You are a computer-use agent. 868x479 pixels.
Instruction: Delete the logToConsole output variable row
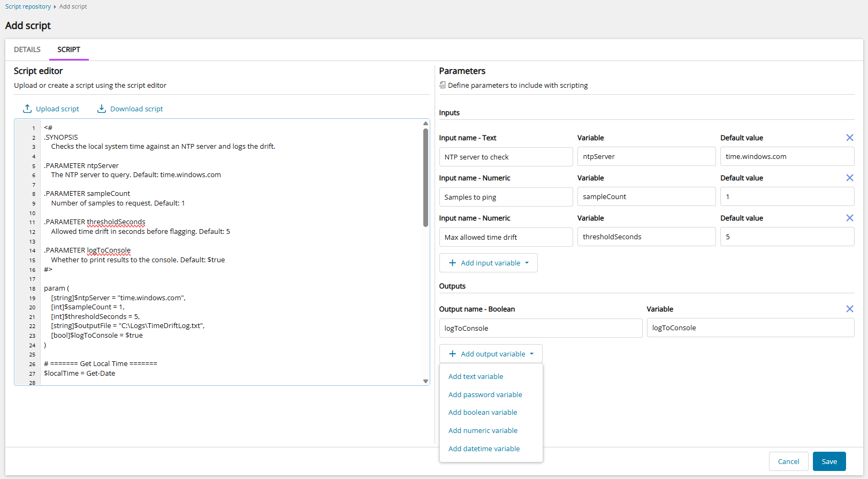[849, 309]
